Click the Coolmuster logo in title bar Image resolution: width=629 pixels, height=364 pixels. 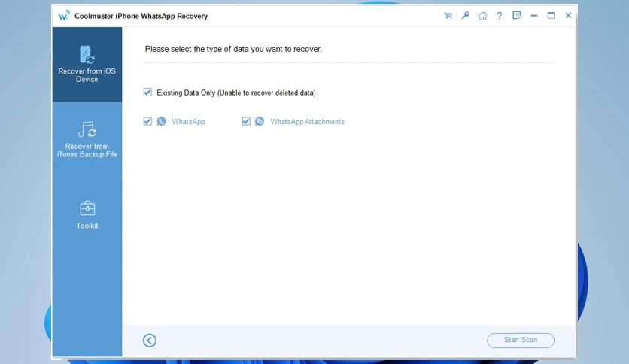point(64,15)
